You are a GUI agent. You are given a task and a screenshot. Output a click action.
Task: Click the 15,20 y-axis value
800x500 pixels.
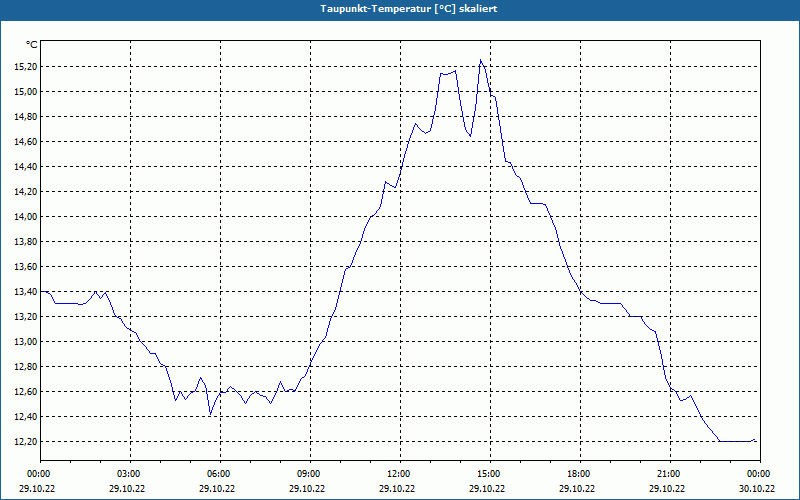point(26,67)
